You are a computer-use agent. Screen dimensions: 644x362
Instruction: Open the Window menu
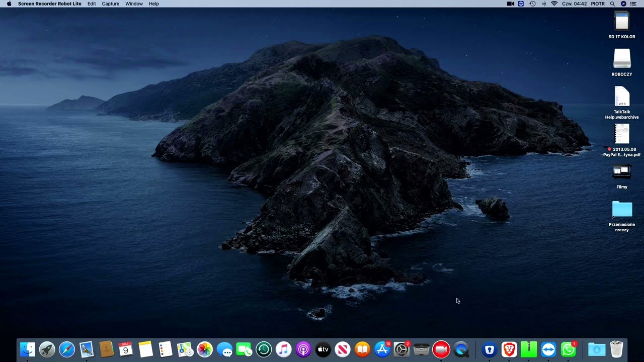click(x=134, y=4)
